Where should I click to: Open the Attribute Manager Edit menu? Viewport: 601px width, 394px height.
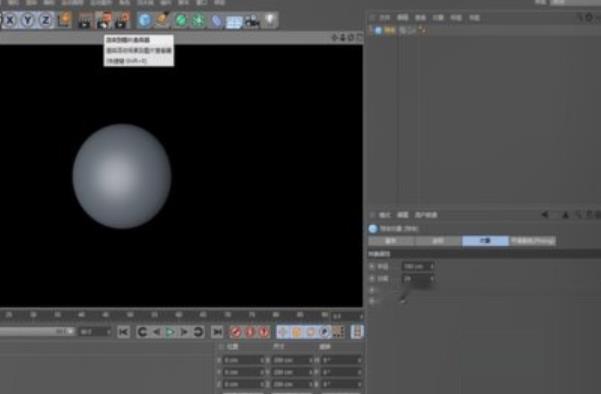click(402, 215)
